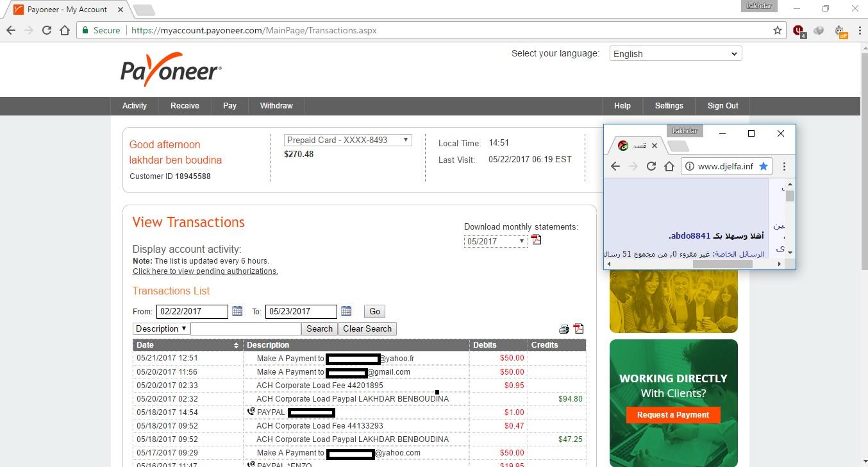
Task: Click the 05/21/2017 12:51 transaction date
Action: click(167, 358)
